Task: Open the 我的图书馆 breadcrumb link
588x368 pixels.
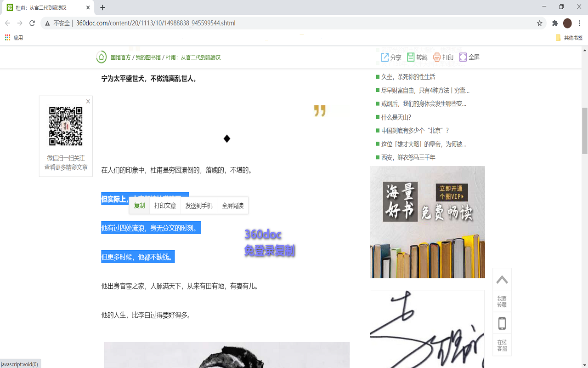Action: click(x=148, y=57)
